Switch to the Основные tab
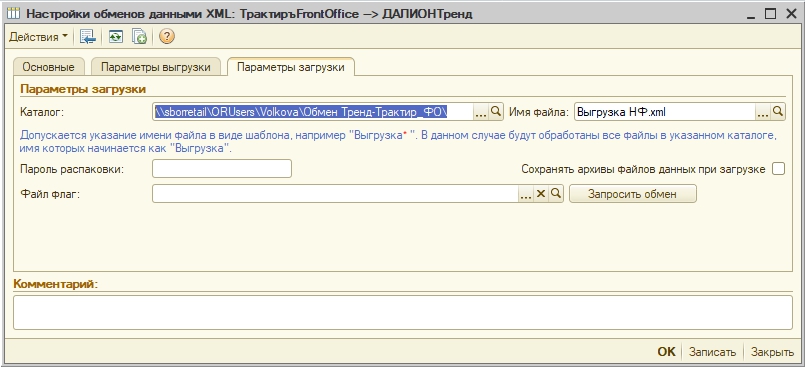Screen dimensions: 805x367 coord(48,67)
